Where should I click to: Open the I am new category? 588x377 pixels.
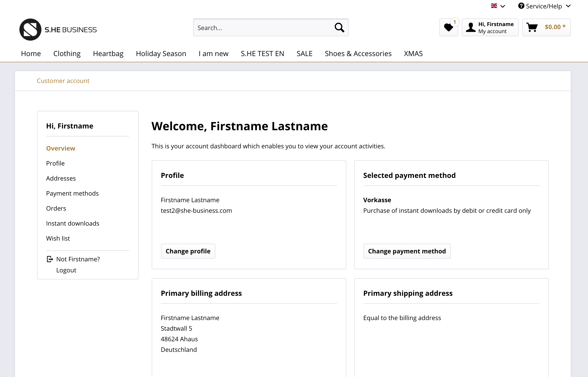213,53
